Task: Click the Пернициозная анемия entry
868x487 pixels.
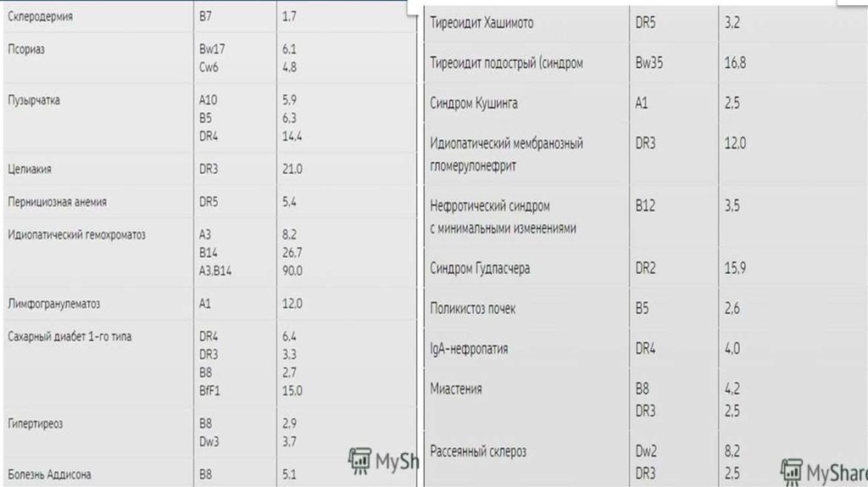Action: (57, 203)
